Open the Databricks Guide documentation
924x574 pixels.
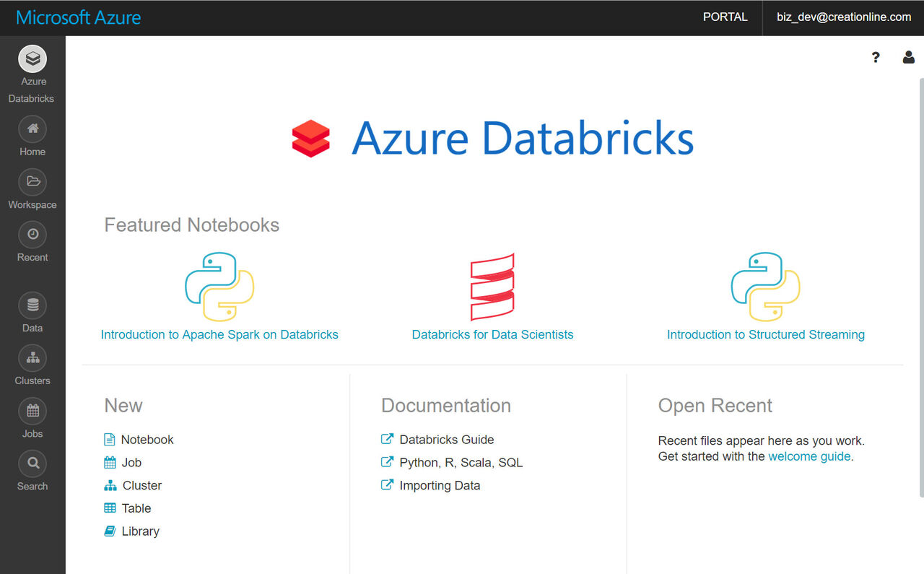click(x=447, y=440)
